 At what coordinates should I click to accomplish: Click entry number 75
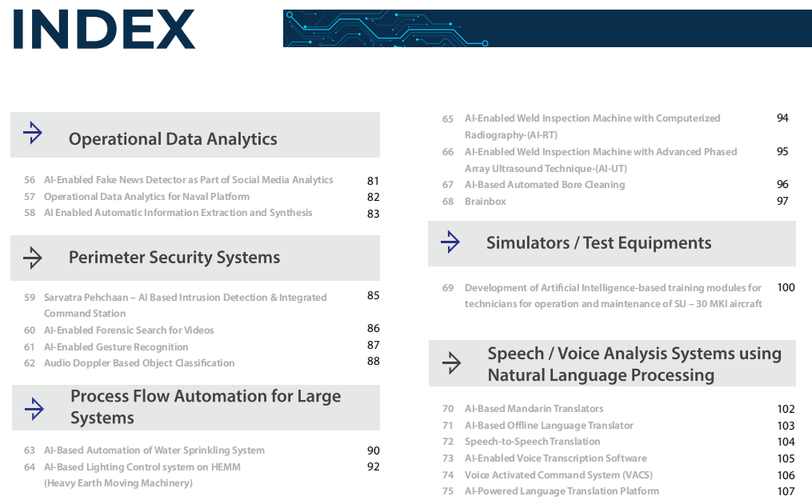(448, 491)
